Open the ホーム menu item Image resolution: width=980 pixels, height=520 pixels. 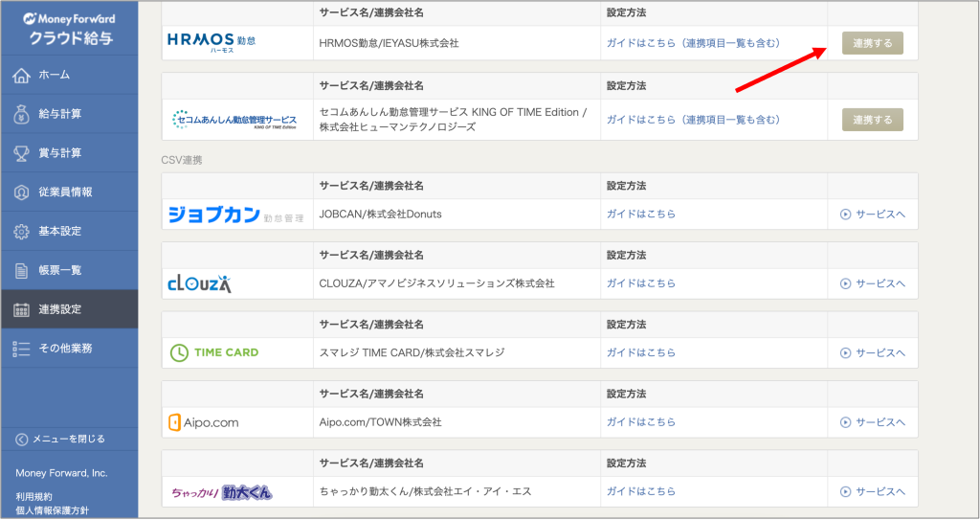click(x=69, y=75)
